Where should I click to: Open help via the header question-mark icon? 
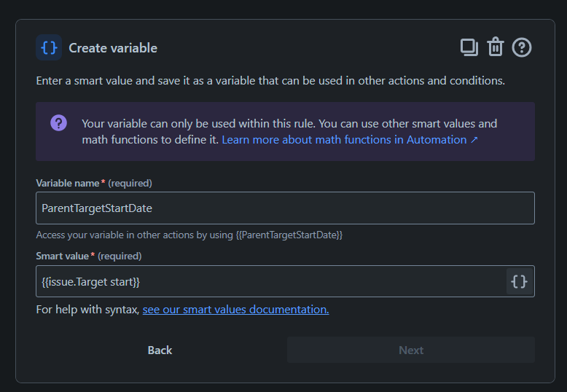point(522,47)
